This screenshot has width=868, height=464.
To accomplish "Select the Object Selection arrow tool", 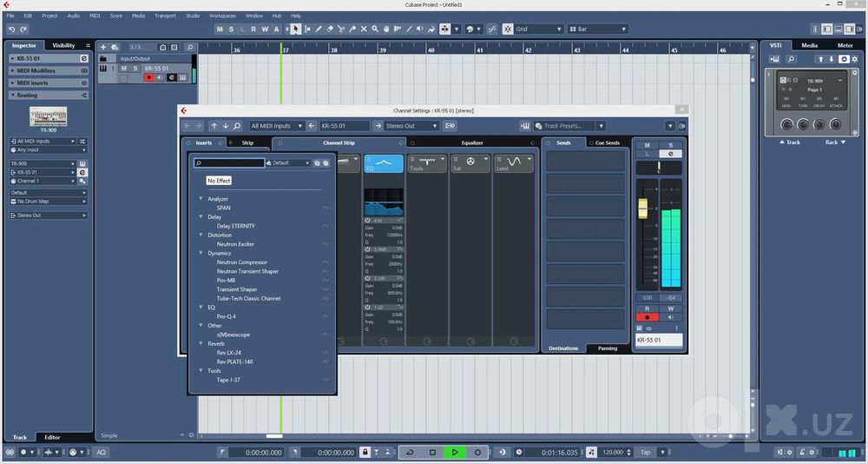I will coord(296,29).
